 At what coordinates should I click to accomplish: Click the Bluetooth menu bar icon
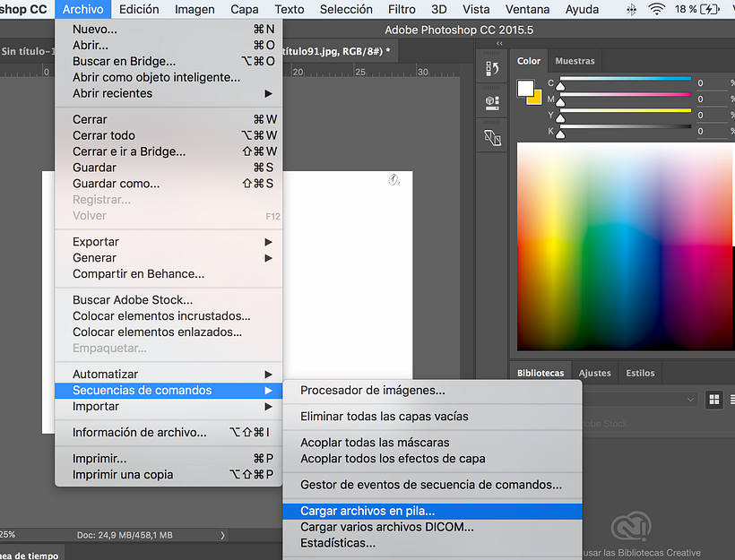pos(632,9)
